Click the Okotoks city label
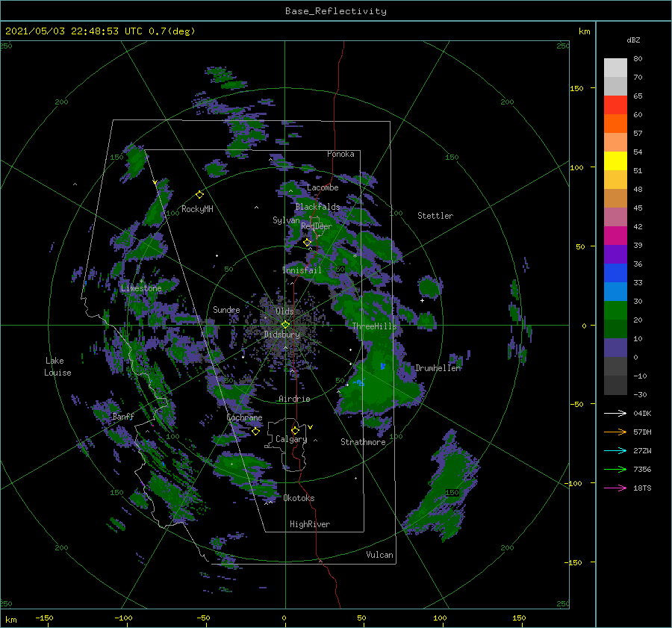672x628 pixels. point(299,498)
